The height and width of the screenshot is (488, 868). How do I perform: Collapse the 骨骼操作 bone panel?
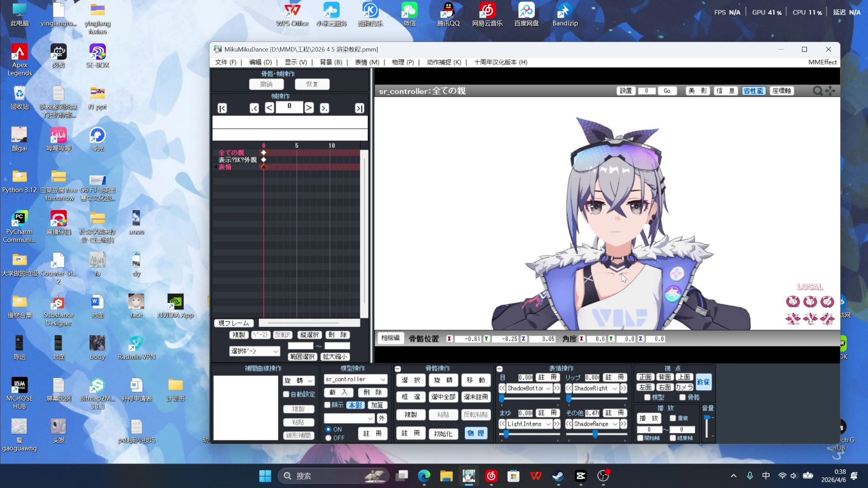(x=398, y=369)
